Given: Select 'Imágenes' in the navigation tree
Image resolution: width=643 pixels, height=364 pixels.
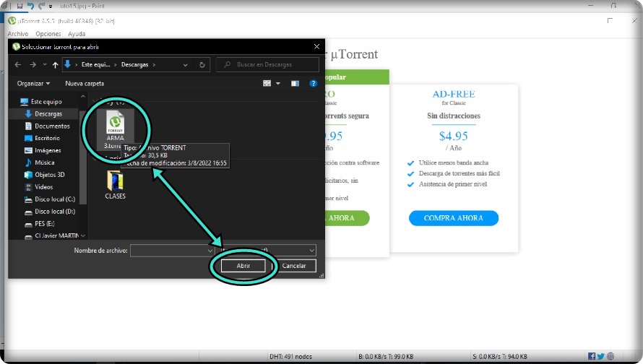Looking at the screenshot, I should [48, 150].
